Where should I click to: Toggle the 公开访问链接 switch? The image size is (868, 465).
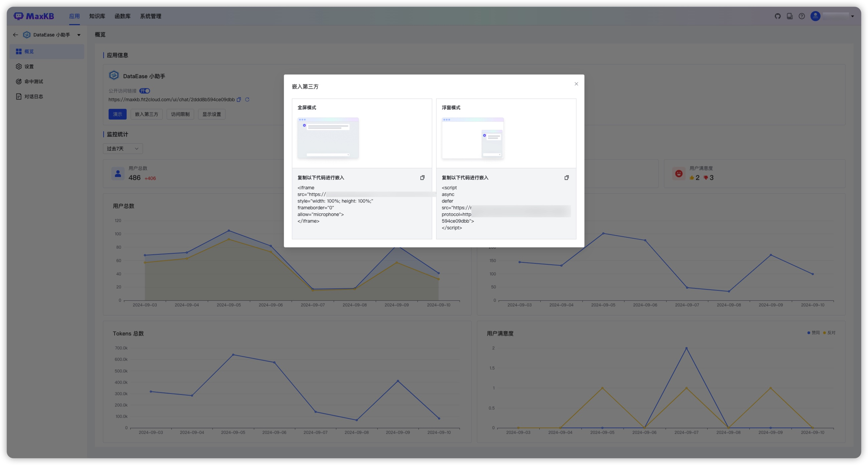145,91
